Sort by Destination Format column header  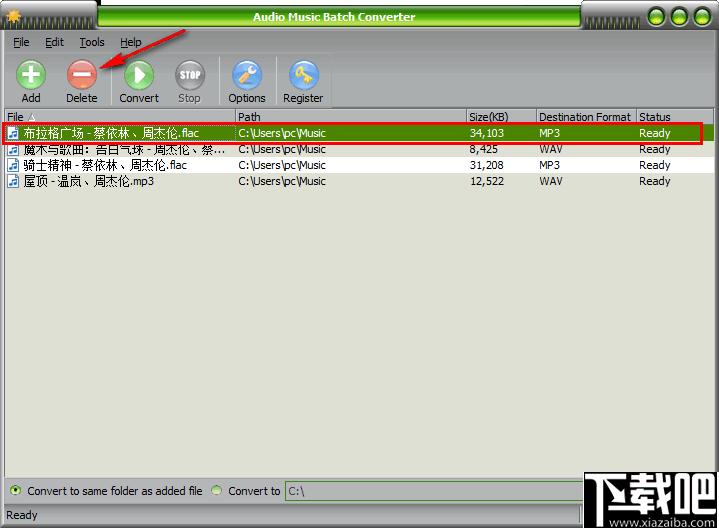586,117
